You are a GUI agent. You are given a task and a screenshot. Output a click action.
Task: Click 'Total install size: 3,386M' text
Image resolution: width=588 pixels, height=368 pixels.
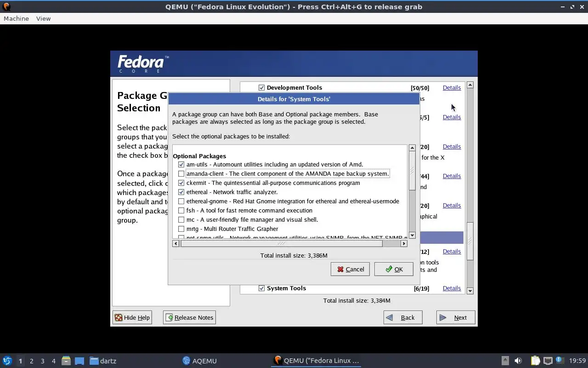[x=294, y=255]
